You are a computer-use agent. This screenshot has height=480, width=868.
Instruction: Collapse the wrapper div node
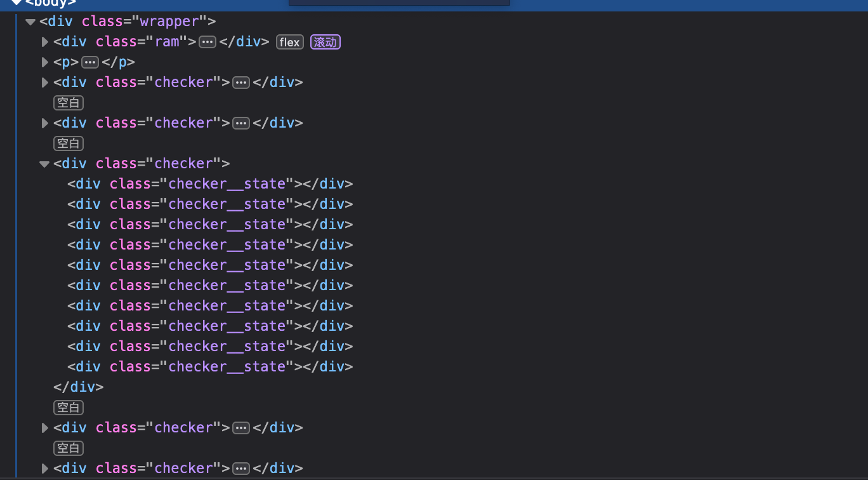coord(30,22)
